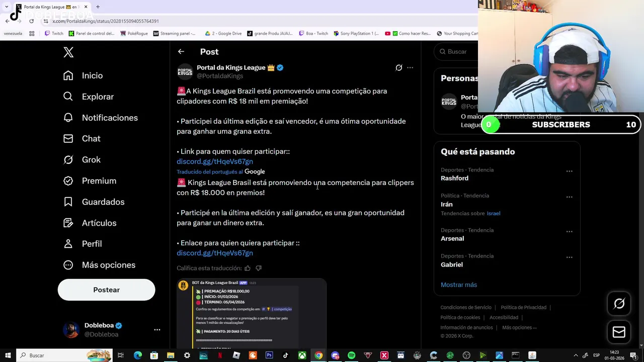Open the three dots beside Gabriel trend
The height and width of the screenshot is (362, 644).
click(x=569, y=257)
